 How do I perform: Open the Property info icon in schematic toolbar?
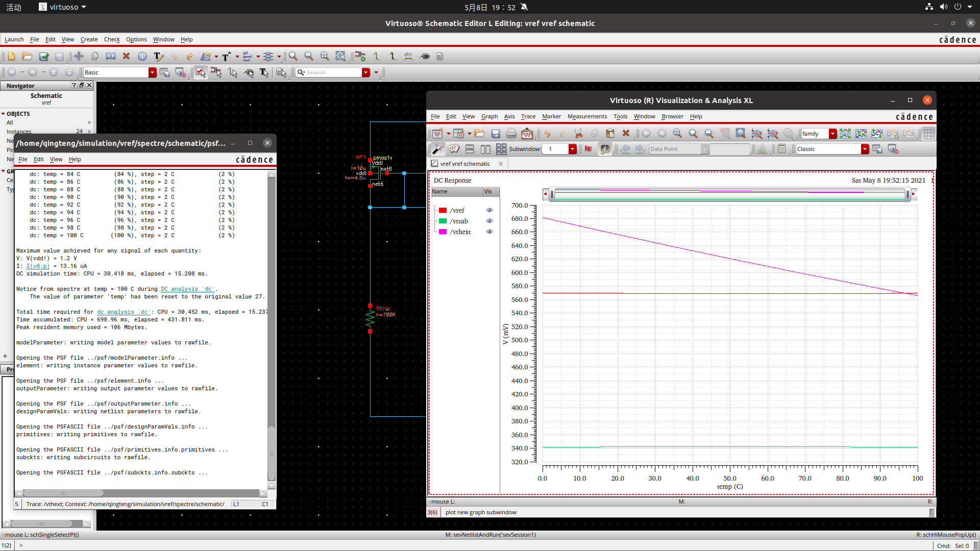coord(142,56)
